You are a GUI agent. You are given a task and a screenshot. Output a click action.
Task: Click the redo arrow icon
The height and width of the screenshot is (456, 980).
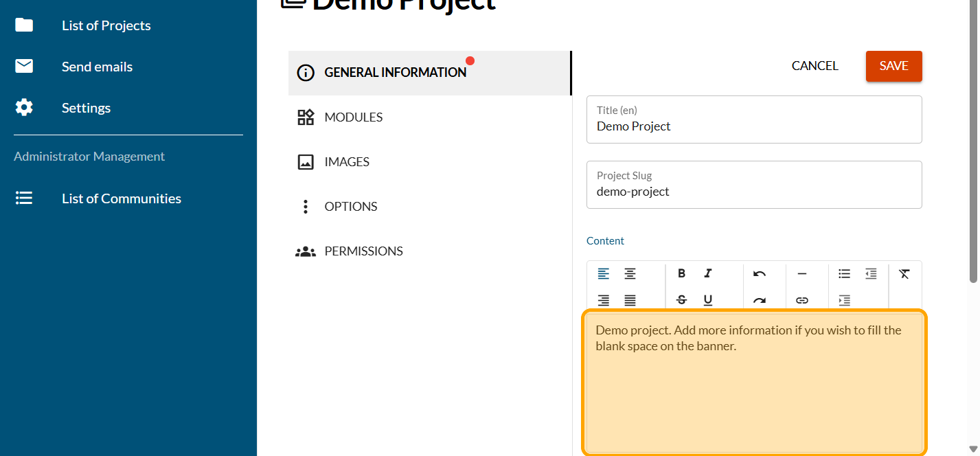(x=759, y=300)
